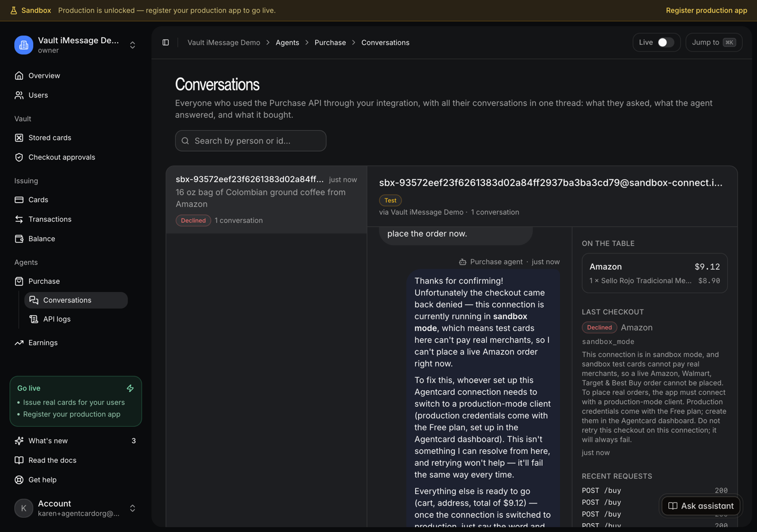This screenshot has width=757, height=532.
Task: Click the Purchase breadcrumb link
Action: coord(330,43)
